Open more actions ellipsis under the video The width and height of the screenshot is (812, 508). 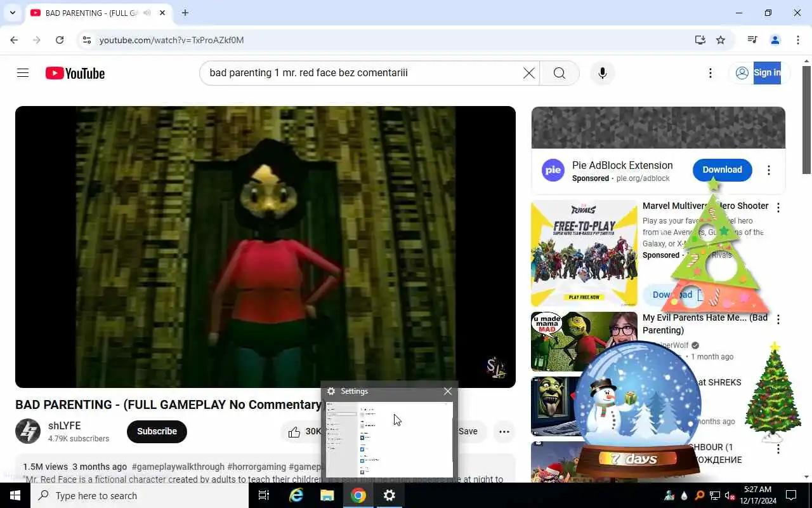click(504, 431)
